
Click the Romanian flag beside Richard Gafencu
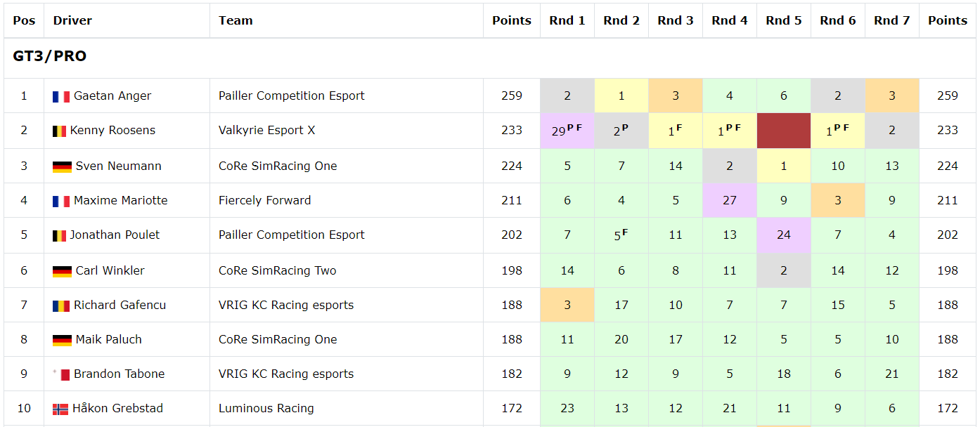(60, 306)
